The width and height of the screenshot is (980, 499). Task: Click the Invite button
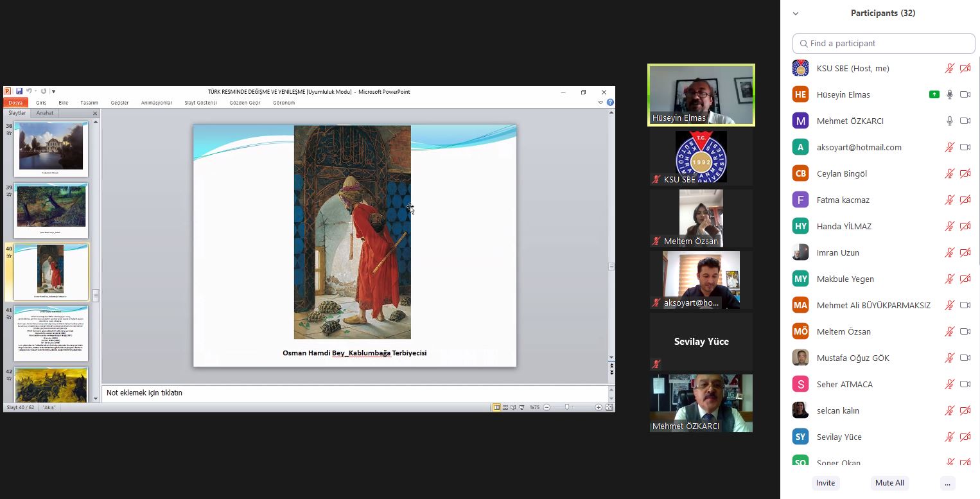(x=825, y=483)
